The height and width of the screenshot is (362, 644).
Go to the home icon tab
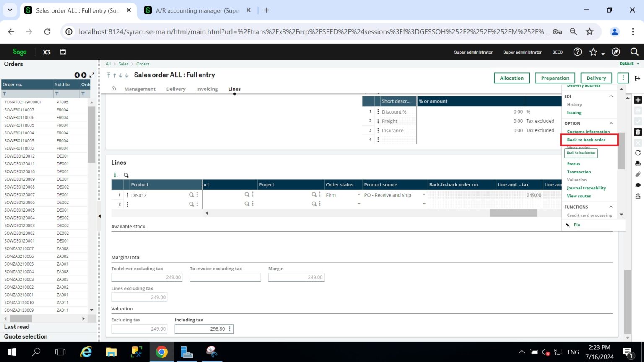pos(114,89)
